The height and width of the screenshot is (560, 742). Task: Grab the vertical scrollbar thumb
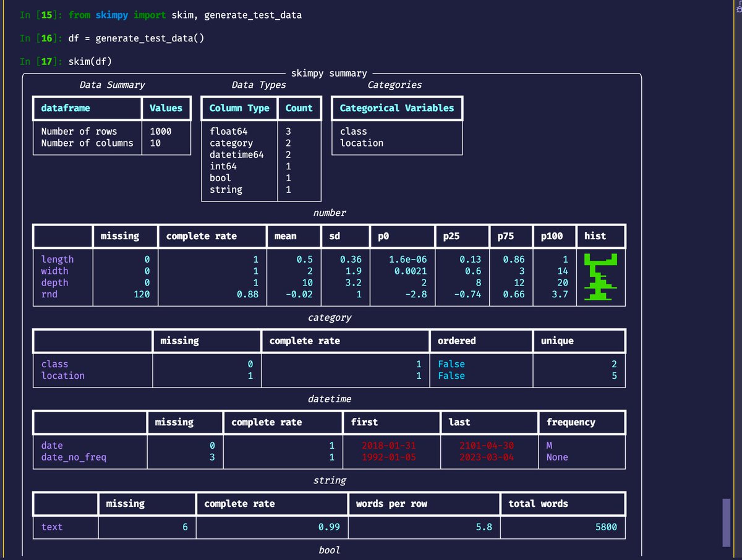pos(726,523)
